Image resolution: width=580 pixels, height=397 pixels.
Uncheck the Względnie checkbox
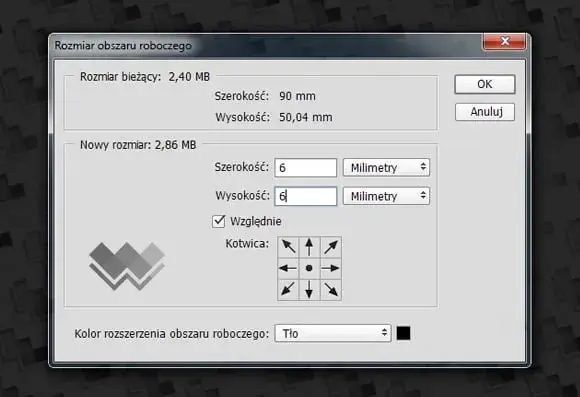pos(219,221)
